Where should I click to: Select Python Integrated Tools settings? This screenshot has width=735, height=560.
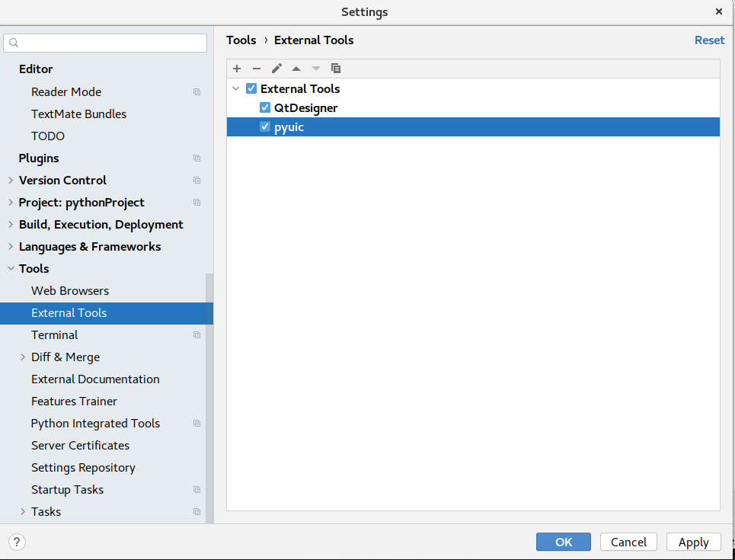pos(95,423)
